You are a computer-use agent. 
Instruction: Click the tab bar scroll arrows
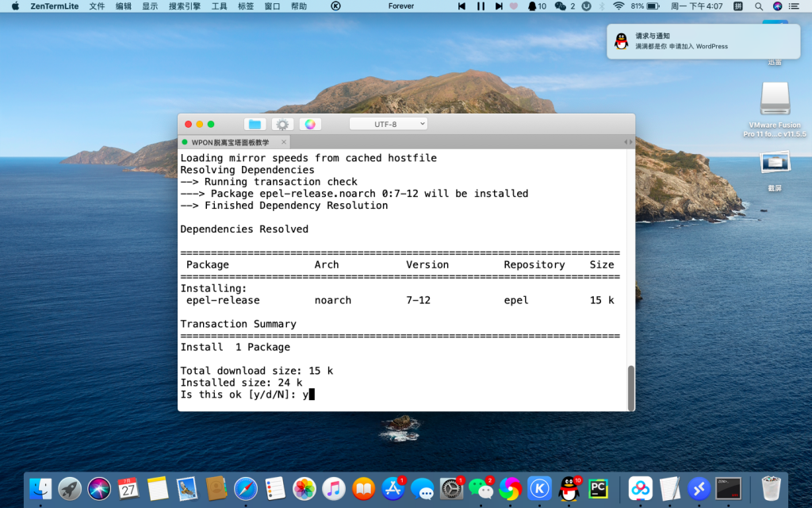(628, 142)
